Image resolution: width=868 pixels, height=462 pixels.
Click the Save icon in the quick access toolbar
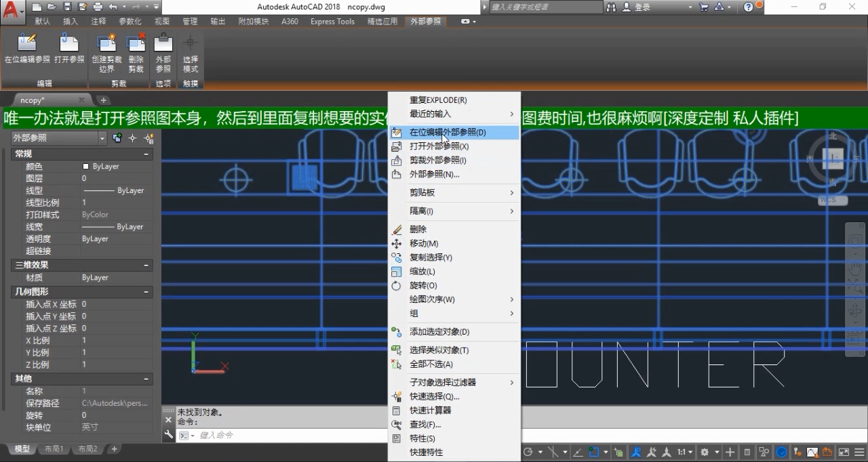coord(67,7)
